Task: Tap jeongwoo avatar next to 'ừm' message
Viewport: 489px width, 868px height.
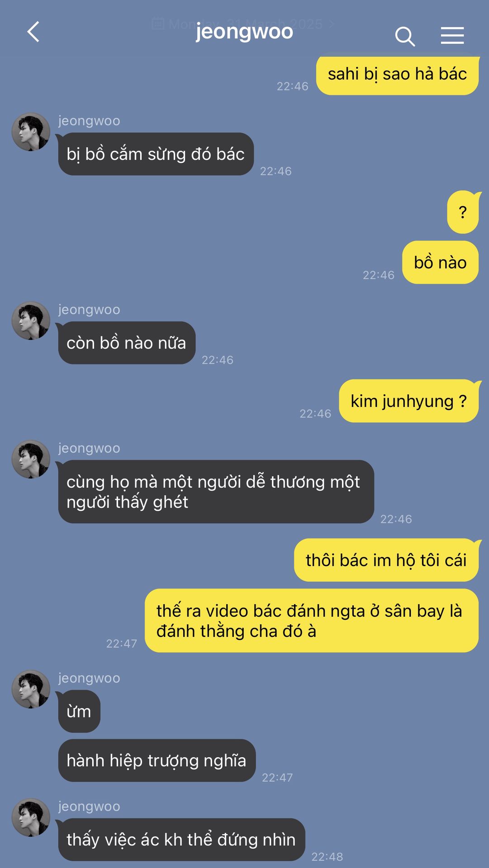Action: pyautogui.click(x=31, y=689)
